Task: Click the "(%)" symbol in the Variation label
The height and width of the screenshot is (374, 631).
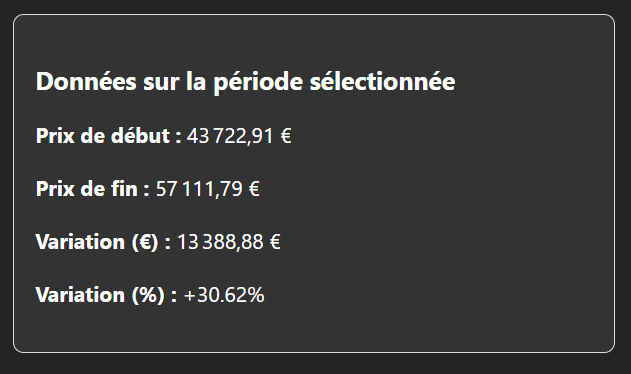Action: tap(148, 295)
